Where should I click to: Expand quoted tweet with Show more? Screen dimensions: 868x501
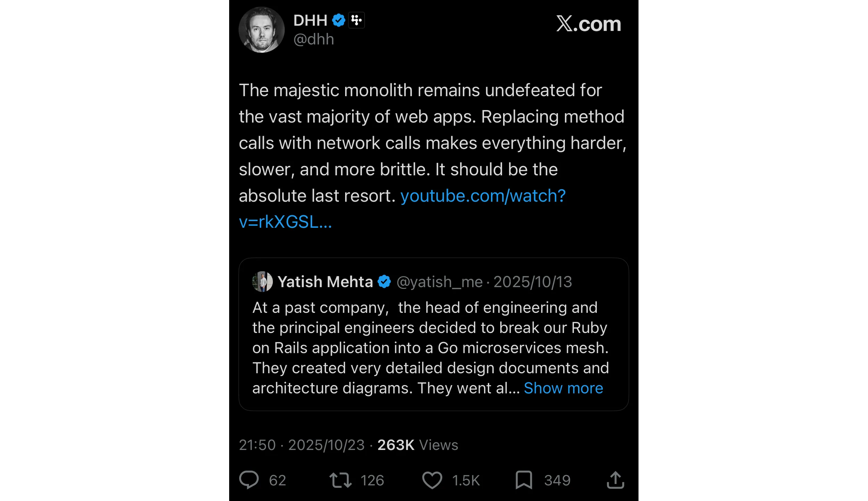tap(563, 388)
